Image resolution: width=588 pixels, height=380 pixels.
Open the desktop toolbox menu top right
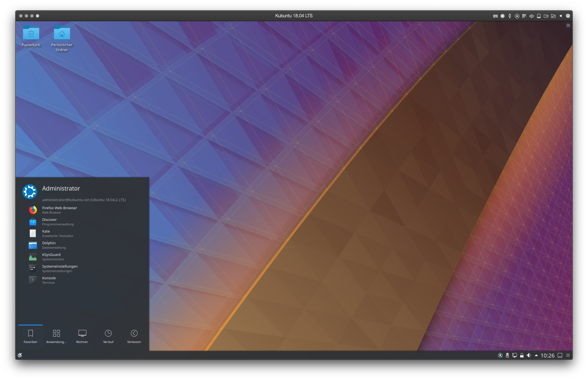(x=568, y=25)
